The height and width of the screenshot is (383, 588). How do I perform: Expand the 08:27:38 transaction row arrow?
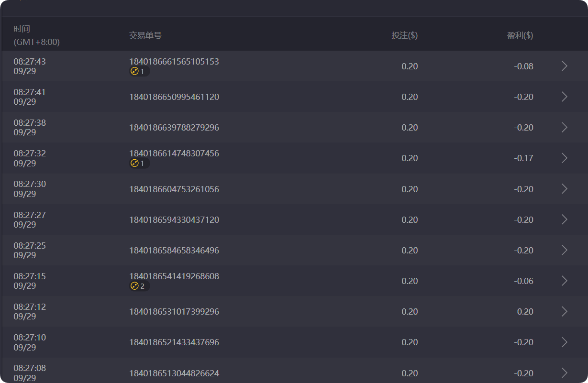click(565, 127)
